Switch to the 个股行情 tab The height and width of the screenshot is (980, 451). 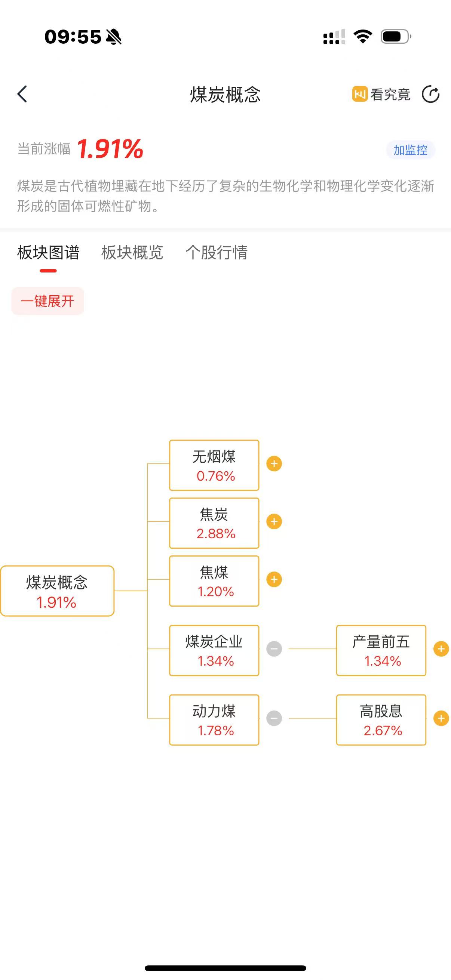click(x=216, y=253)
